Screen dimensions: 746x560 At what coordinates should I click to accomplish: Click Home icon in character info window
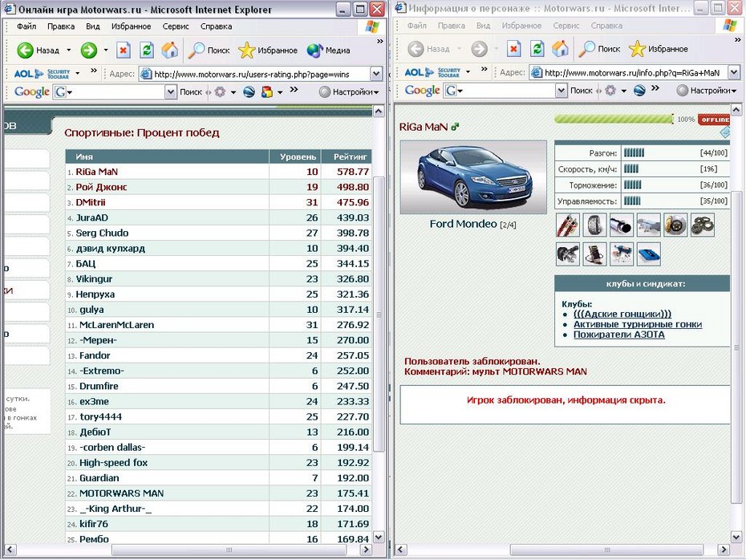(560, 48)
